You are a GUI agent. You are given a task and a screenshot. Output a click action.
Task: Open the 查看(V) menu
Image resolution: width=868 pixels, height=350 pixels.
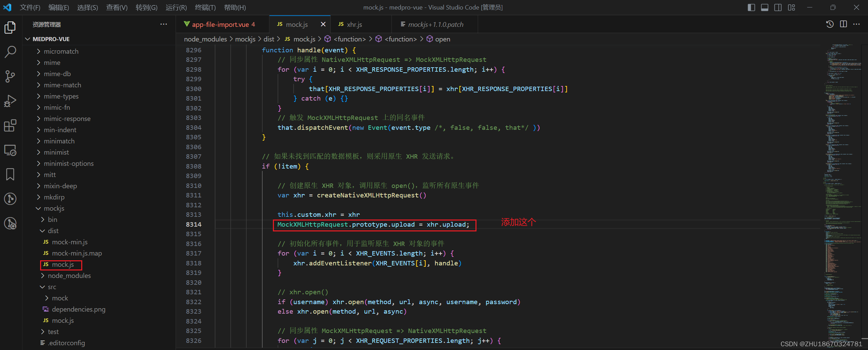pos(117,7)
